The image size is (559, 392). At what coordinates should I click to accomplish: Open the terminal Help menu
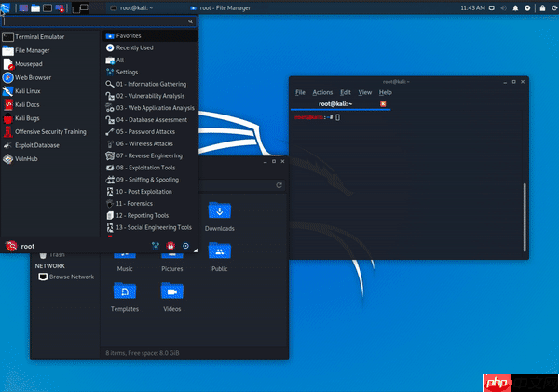pyautogui.click(x=386, y=93)
